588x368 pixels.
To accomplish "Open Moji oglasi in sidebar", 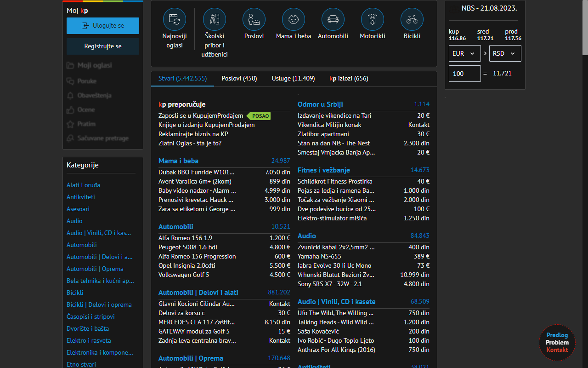I will point(89,65).
